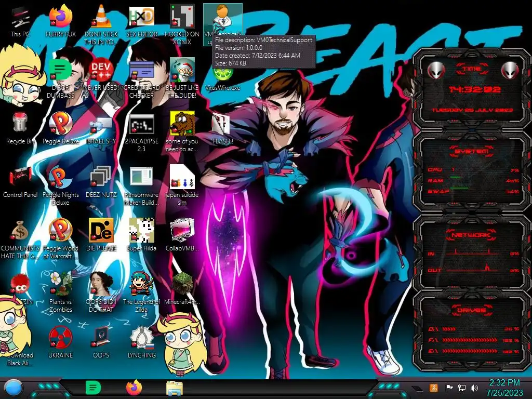This screenshot has height=399, width=532.
Task: Open the 2PACALYPSE 2.3 console icon
Action: 141,132
